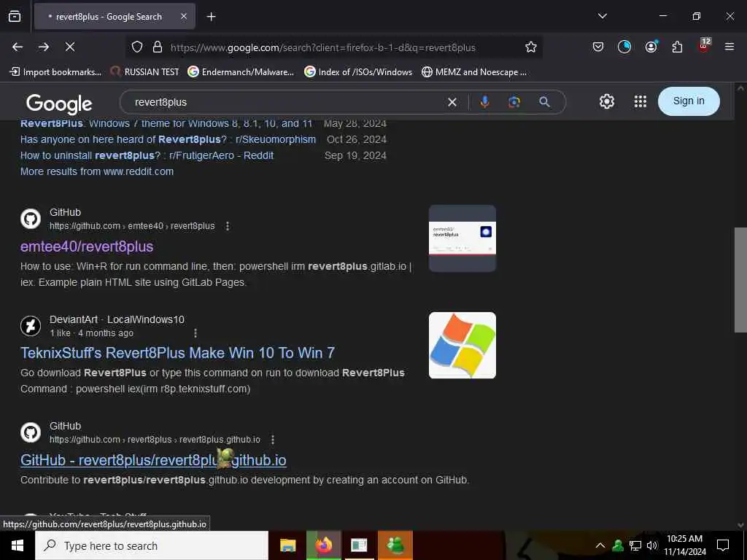
Task: Close the revert8plus Google Search tab
Action: [184, 17]
